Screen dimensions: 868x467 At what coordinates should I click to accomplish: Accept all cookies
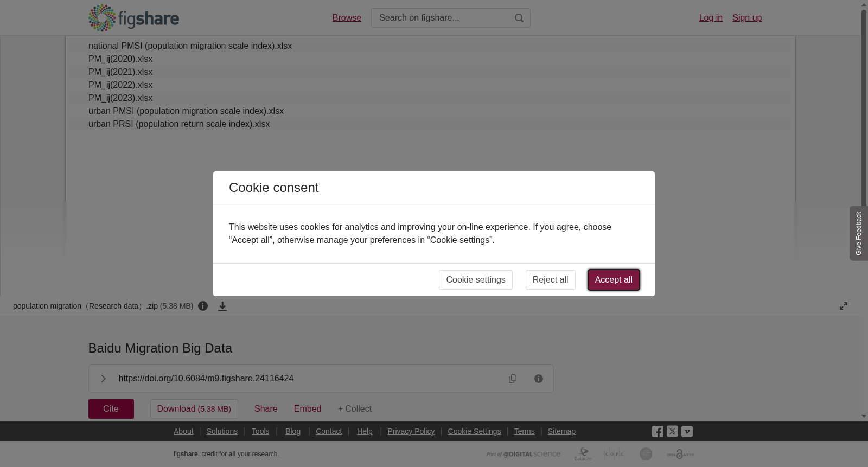(614, 280)
